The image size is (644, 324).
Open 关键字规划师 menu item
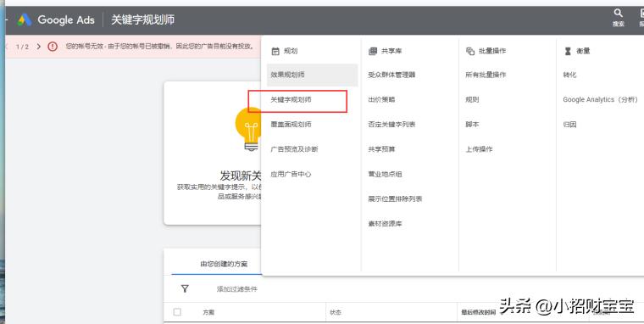point(291,99)
